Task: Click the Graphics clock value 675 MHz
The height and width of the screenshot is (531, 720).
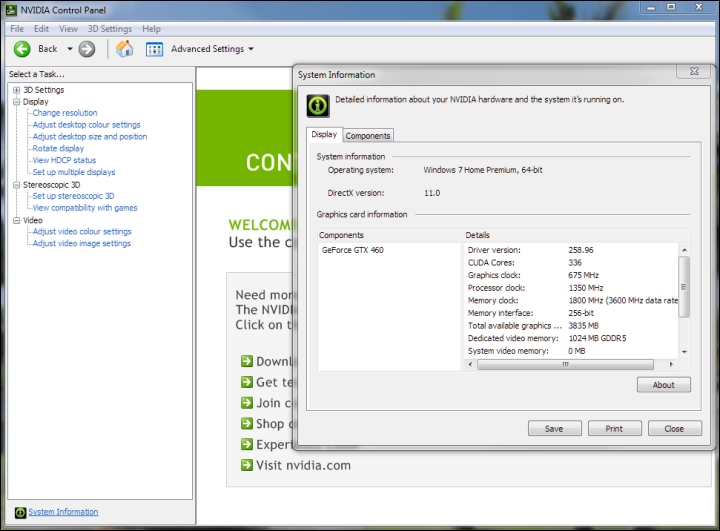Action: click(583, 275)
